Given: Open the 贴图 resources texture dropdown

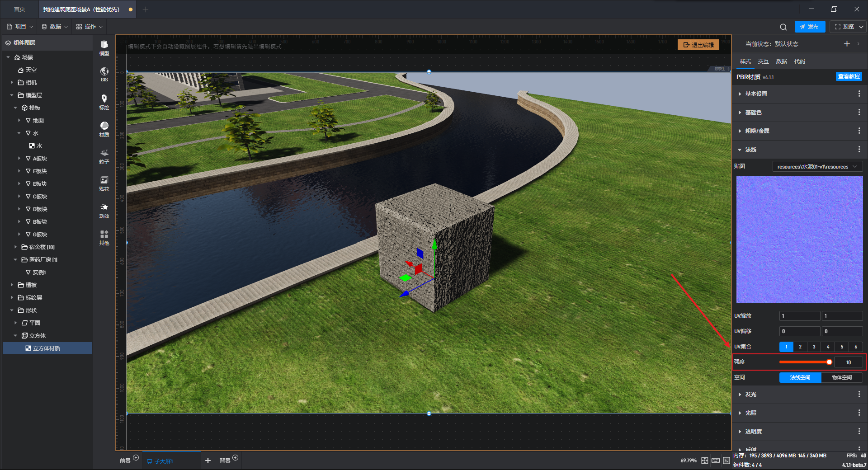Looking at the screenshot, I should [817, 167].
